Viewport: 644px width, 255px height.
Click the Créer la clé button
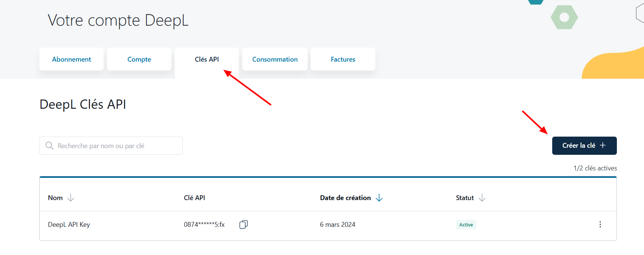[584, 146]
